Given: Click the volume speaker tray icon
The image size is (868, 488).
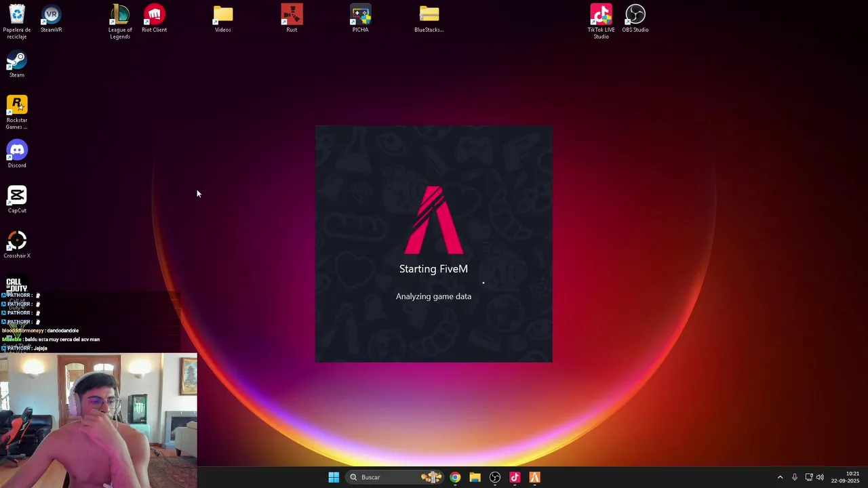Looking at the screenshot, I should point(820,477).
